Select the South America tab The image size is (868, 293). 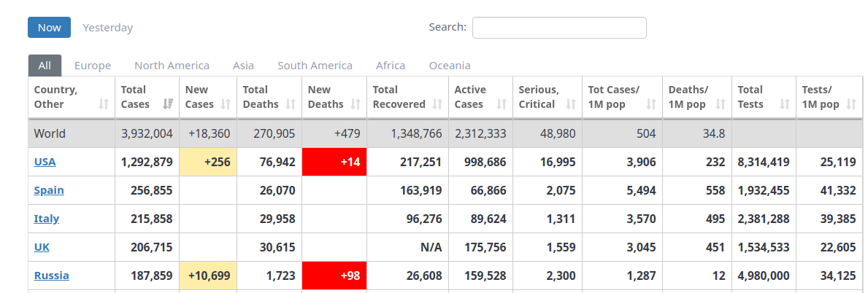point(315,66)
